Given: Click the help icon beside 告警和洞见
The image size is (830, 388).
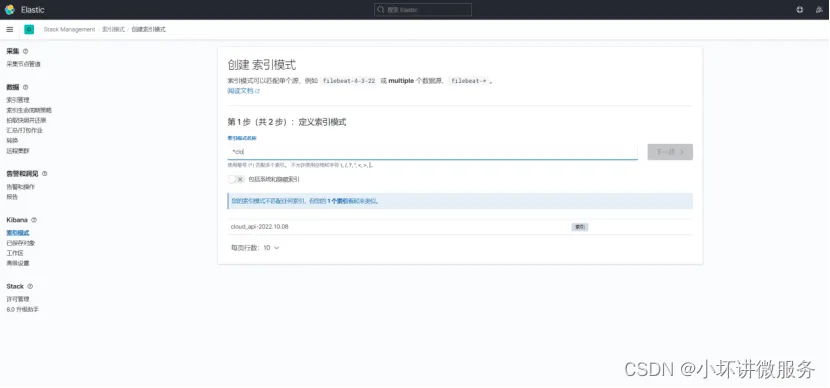Looking at the screenshot, I should tap(44, 174).
